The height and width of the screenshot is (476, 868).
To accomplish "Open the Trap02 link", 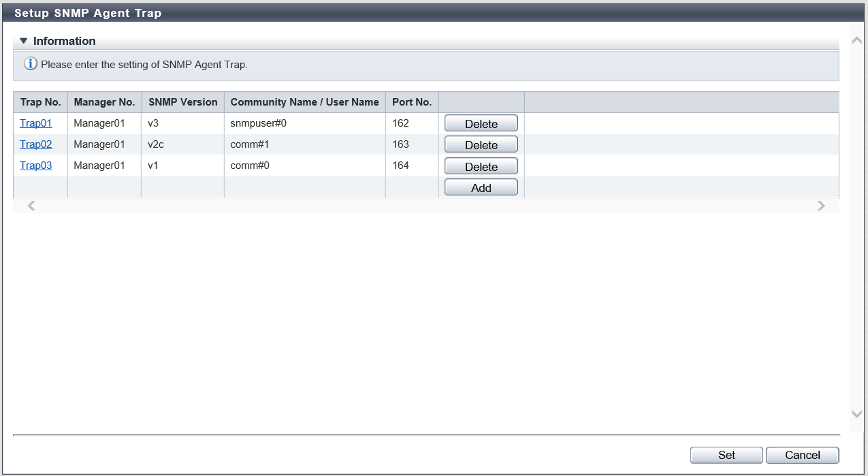I will pos(36,144).
